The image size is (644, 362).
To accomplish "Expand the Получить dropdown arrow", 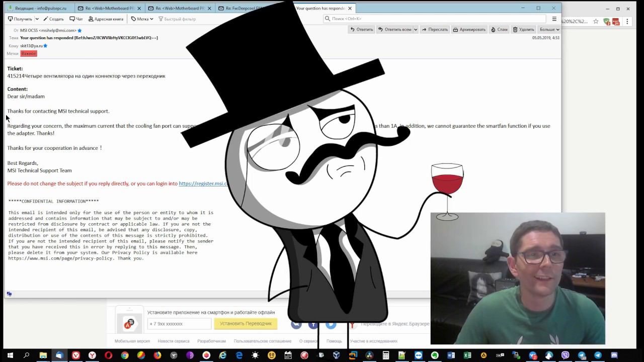I will click(x=37, y=19).
